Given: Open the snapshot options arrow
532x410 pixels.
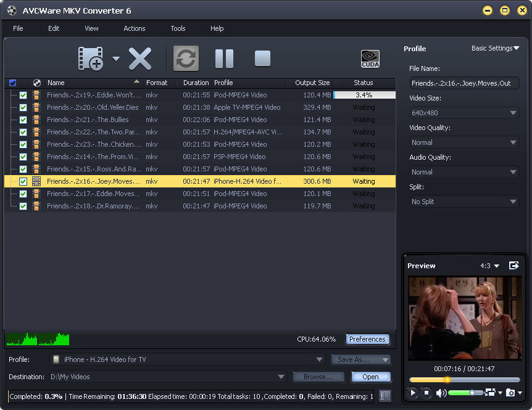Looking at the screenshot, I should (x=520, y=393).
